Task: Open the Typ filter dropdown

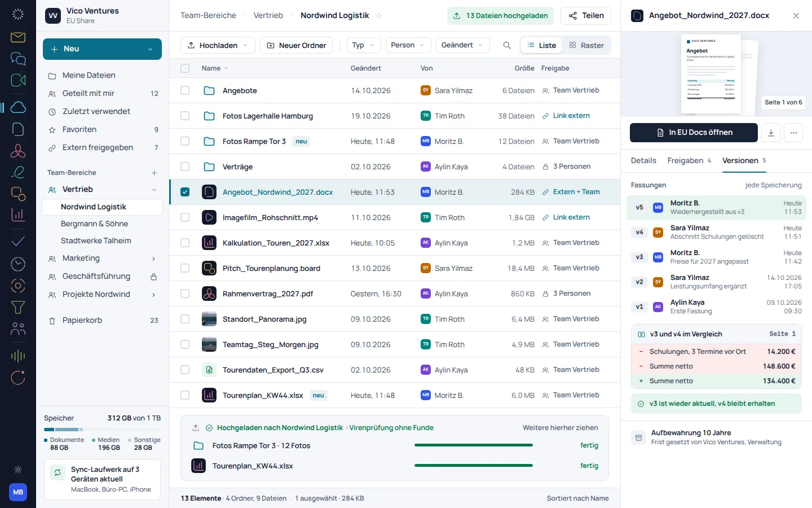Action: coord(364,45)
